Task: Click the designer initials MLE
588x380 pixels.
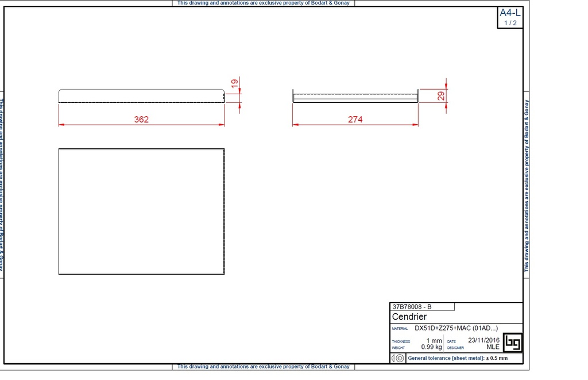Action: click(493, 347)
